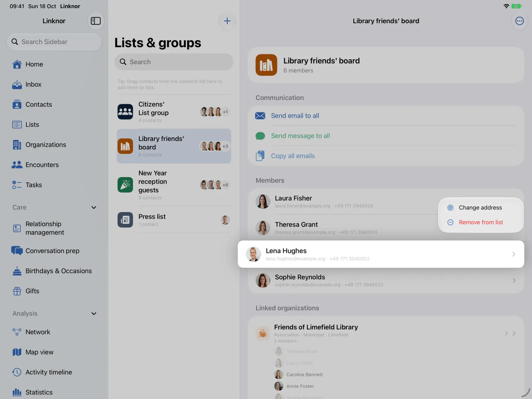The image size is (532, 399).
Task: Send email to all members
Action: (x=386, y=116)
